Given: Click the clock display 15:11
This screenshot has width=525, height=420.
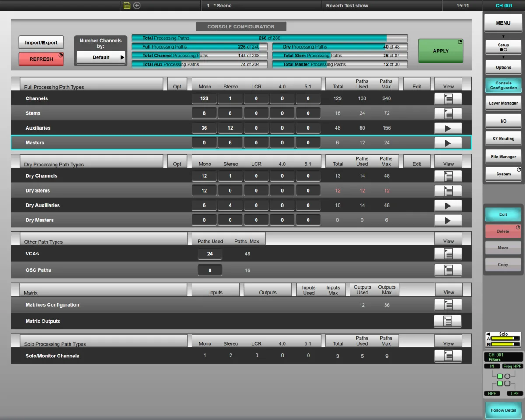Looking at the screenshot, I should coord(462,6).
